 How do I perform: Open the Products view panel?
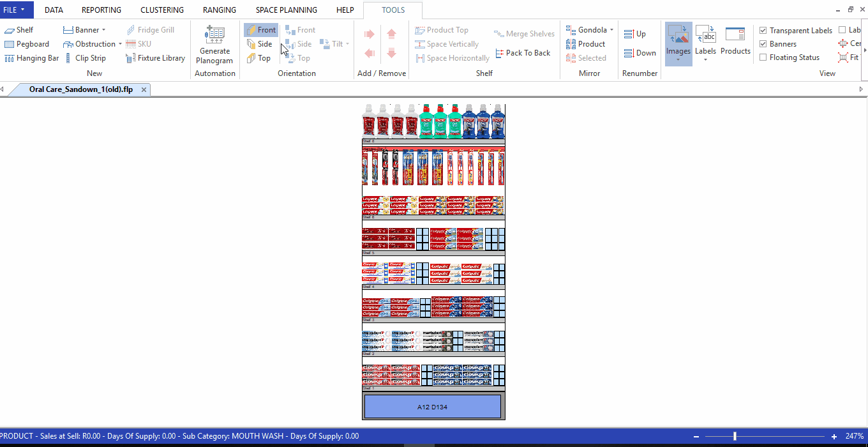[x=735, y=41]
